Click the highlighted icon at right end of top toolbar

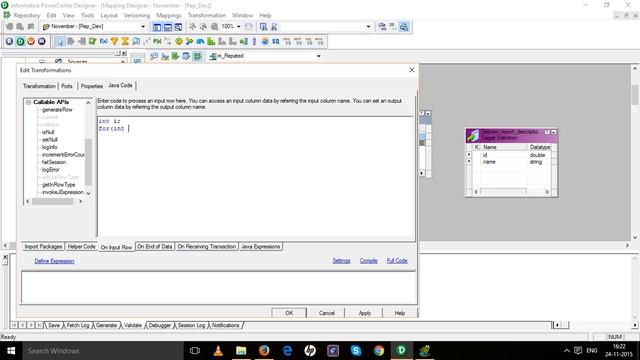(404, 27)
